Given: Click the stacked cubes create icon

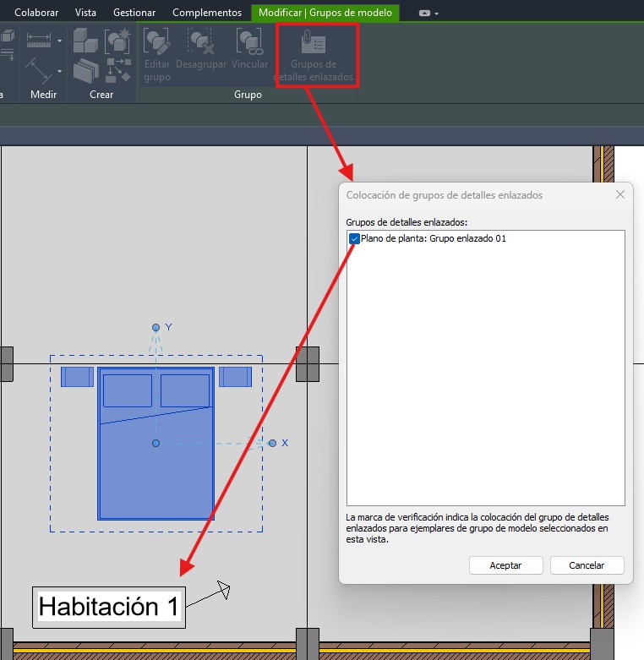Looking at the screenshot, I should pos(85,40).
